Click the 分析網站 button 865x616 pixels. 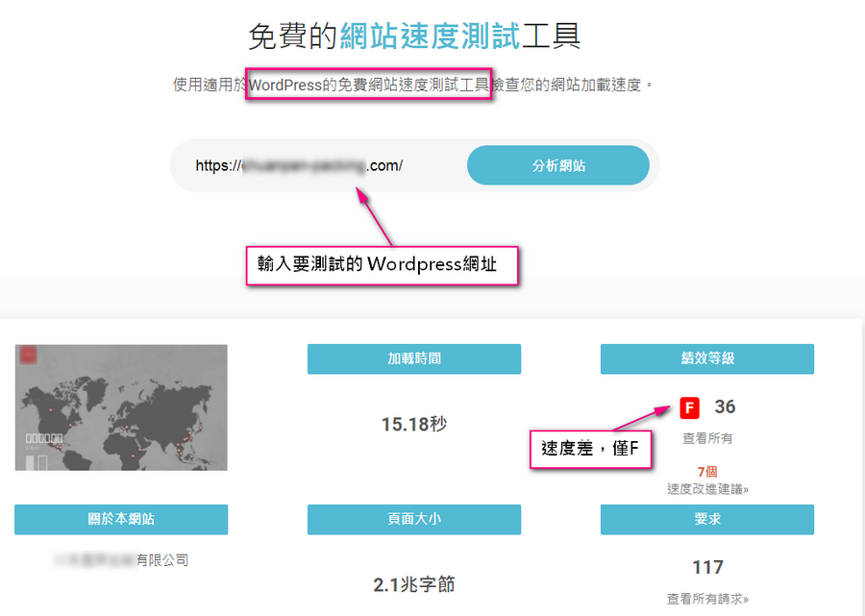(557, 165)
